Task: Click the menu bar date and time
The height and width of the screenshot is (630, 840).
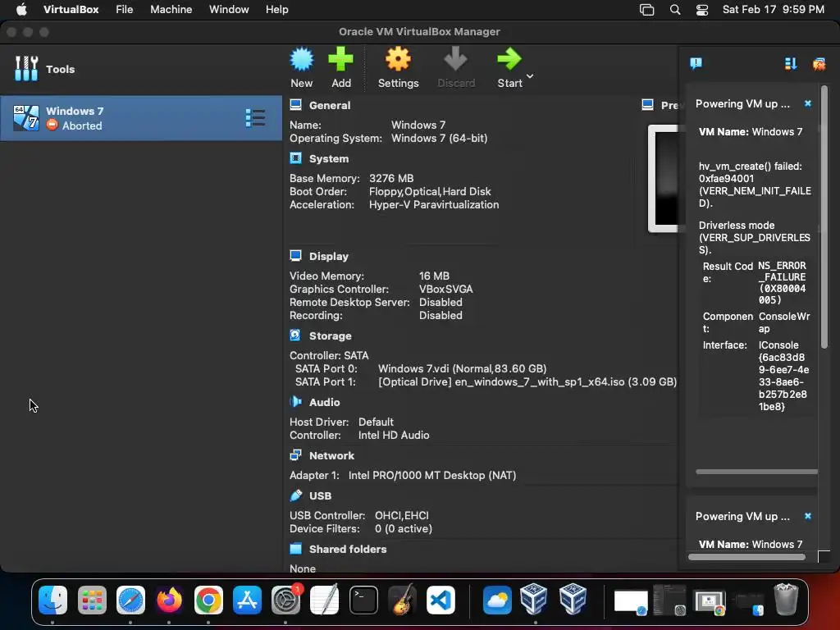Action: pyautogui.click(x=773, y=10)
